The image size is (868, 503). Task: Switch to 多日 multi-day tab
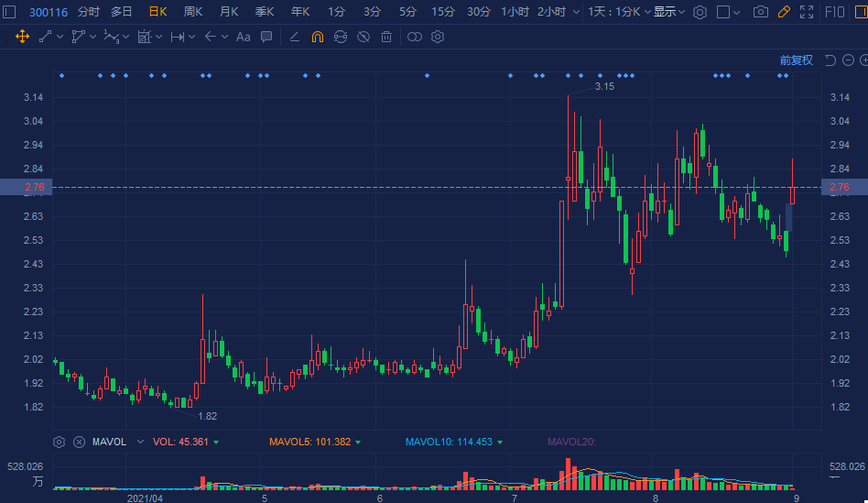click(x=121, y=12)
